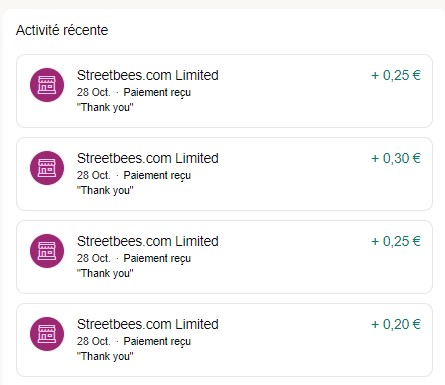The image size is (445, 385).
Task: Click "Paiement reçu" in the first transaction
Action: click(157, 92)
